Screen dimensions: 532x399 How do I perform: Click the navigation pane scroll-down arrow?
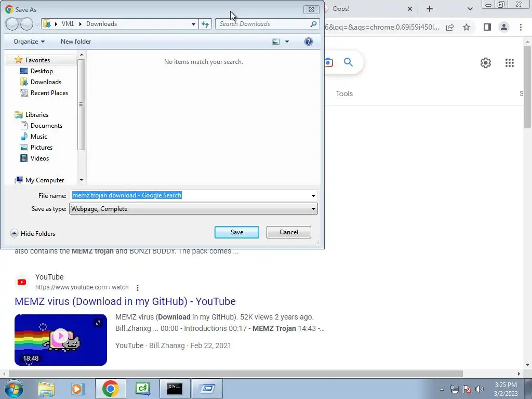point(82,180)
